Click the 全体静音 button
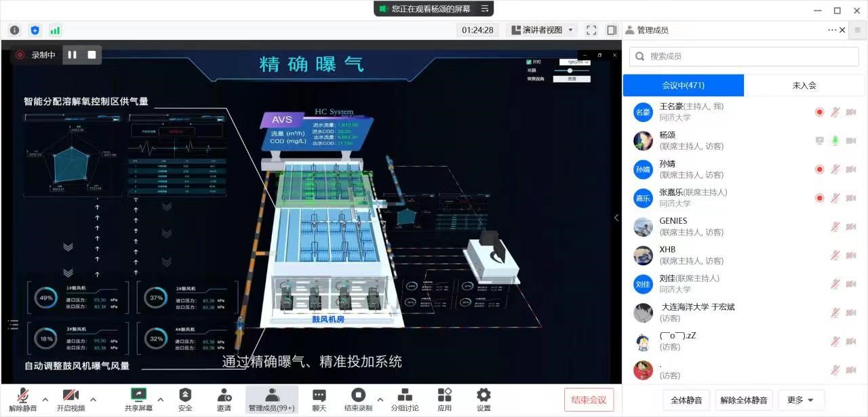Image resolution: width=868 pixels, height=417 pixels. click(x=686, y=400)
